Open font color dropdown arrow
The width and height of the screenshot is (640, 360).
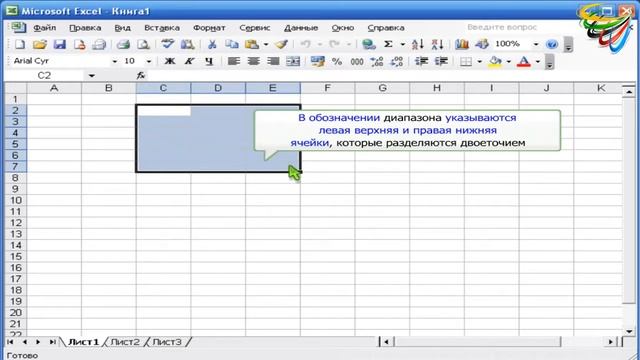tap(538, 62)
